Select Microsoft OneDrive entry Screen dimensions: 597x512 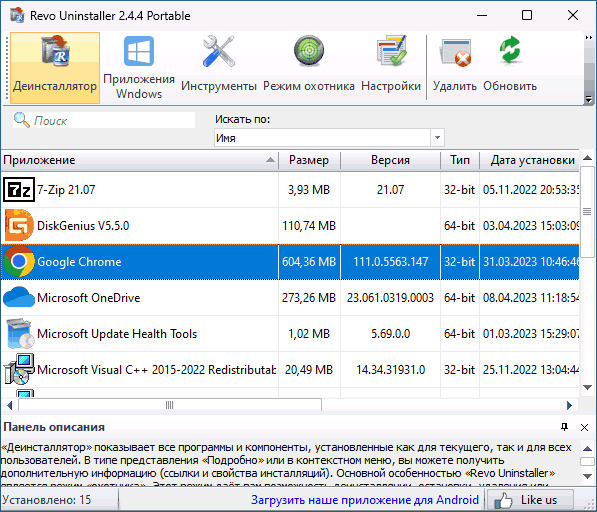290,298
